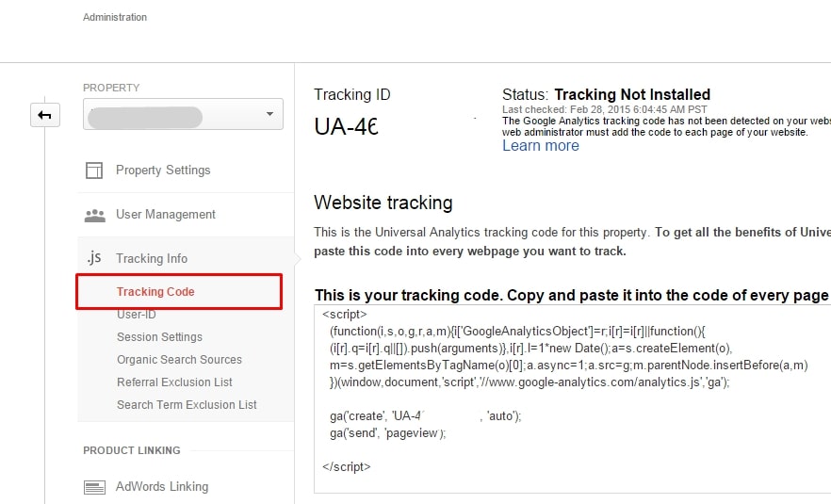
Task: Open Property Settings page
Action: click(x=163, y=171)
